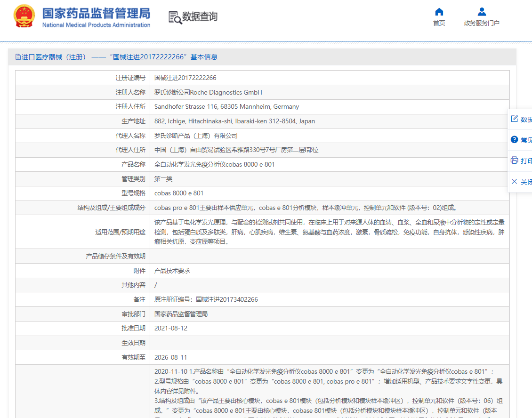Click the 注册人住所 row label
Viewport: 532px width, 418px height.
click(130, 106)
